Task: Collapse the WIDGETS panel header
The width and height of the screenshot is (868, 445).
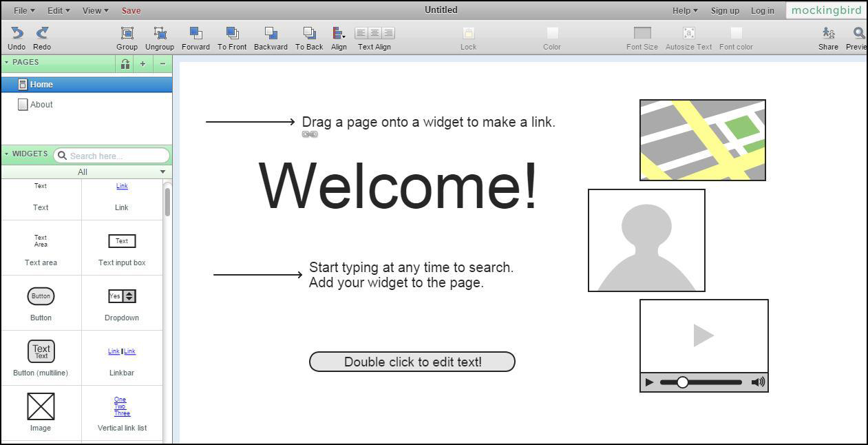Action: pyautogui.click(x=8, y=154)
